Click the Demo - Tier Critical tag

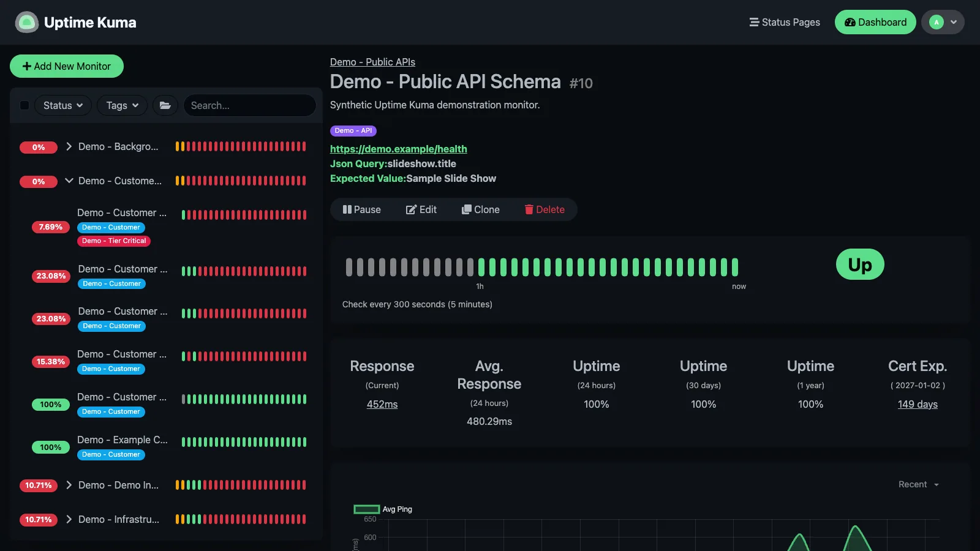pyautogui.click(x=114, y=241)
